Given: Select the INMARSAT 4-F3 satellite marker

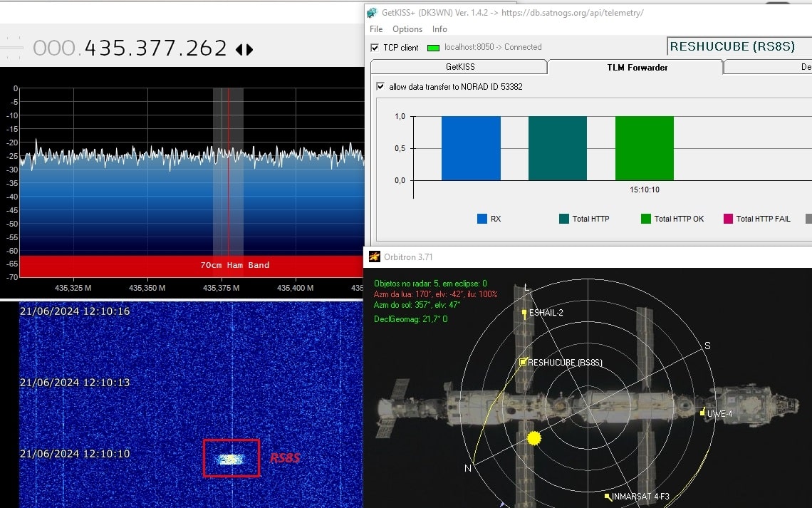Looking at the screenshot, I should pyautogui.click(x=608, y=497).
